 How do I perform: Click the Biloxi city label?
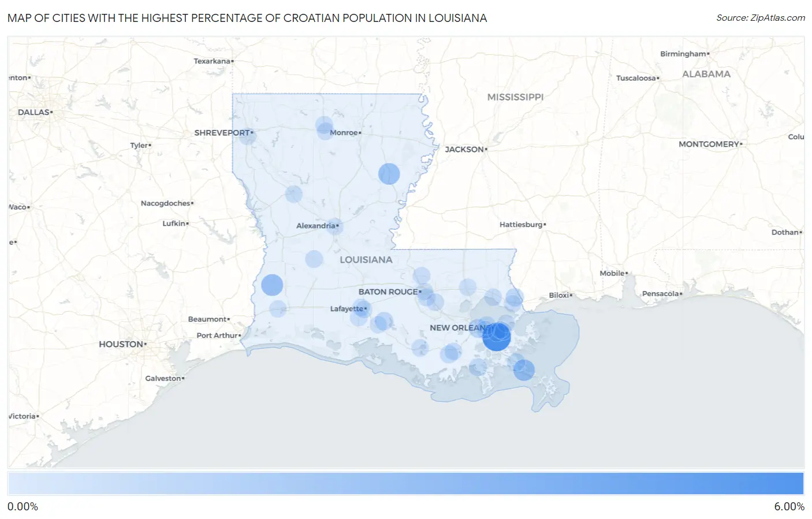coord(558,296)
